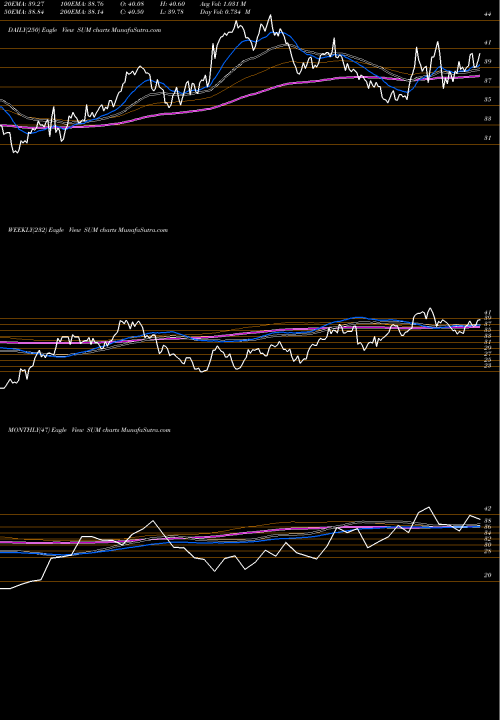Select the high price H: 40.69
The width and height of the screenshot is (500, 720).
click(172, 4)
